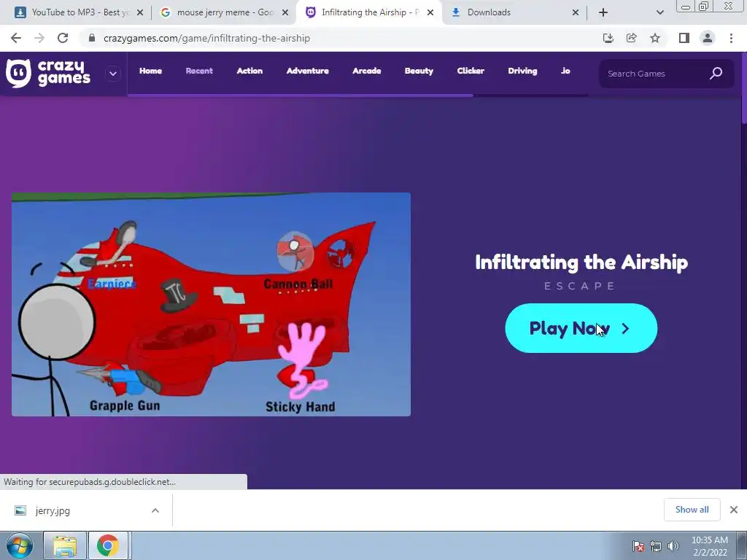
Task: Close the mouse jerry meme tab
Action: (285, 12)
